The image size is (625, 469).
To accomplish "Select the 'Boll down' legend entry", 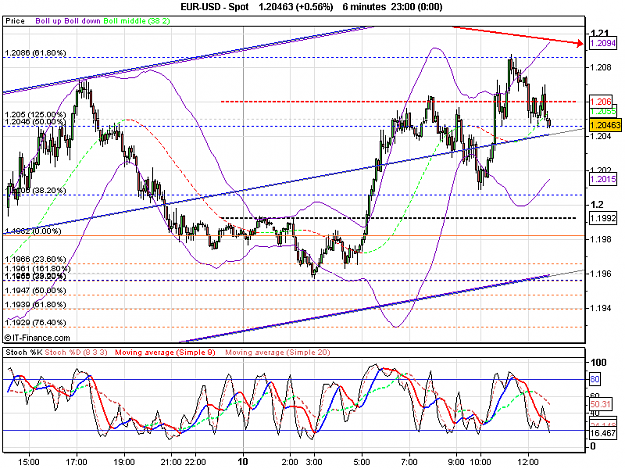I will point(83,21).
